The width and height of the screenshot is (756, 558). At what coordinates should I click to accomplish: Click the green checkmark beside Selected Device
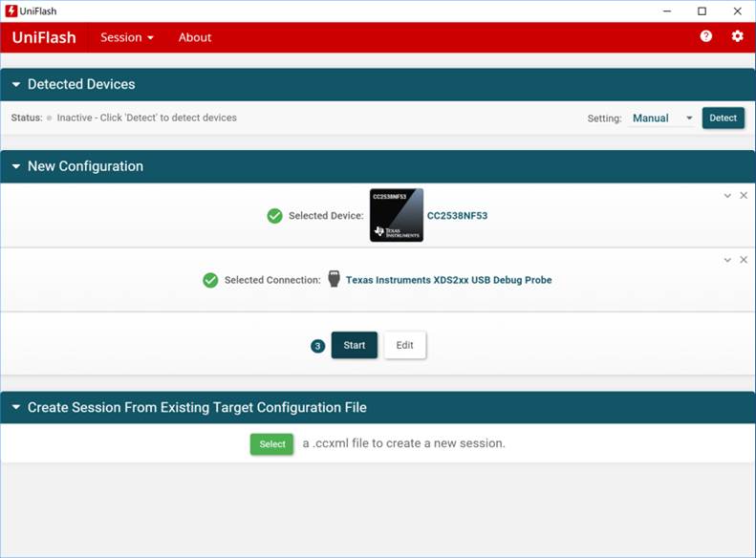point(274,216)
